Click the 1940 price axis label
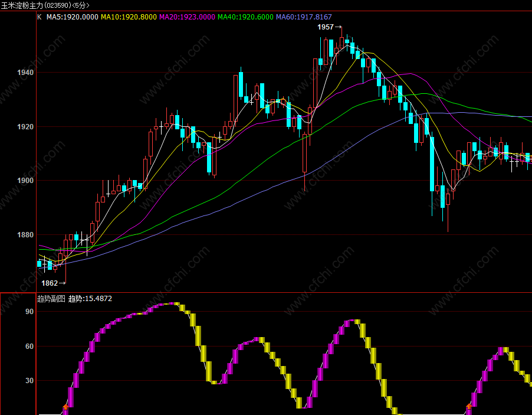The width and height of the screenshot is (532, 415). click(25, 73)
